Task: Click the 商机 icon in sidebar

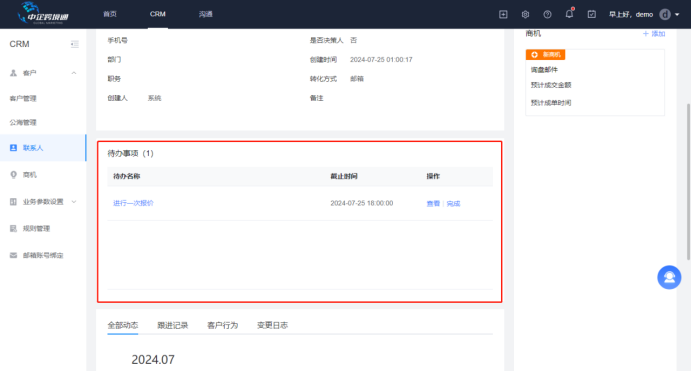Action: coord(13,175)
